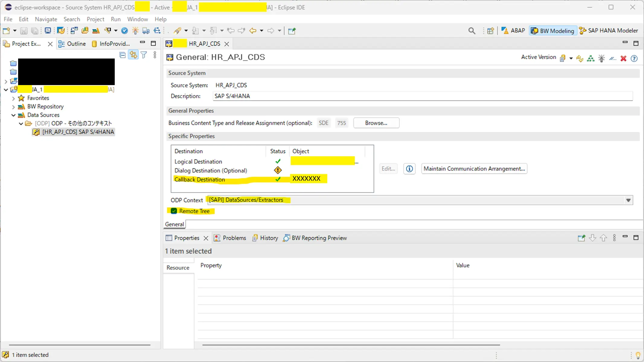Maximize the Properties view panel
This screenshot has width=644, height=362.
tap(636, 238)
